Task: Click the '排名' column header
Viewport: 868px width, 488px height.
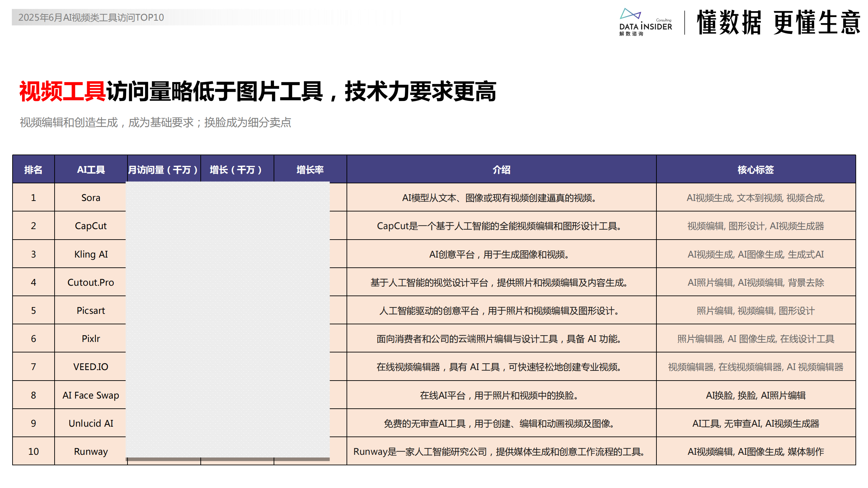Action: 33,169
